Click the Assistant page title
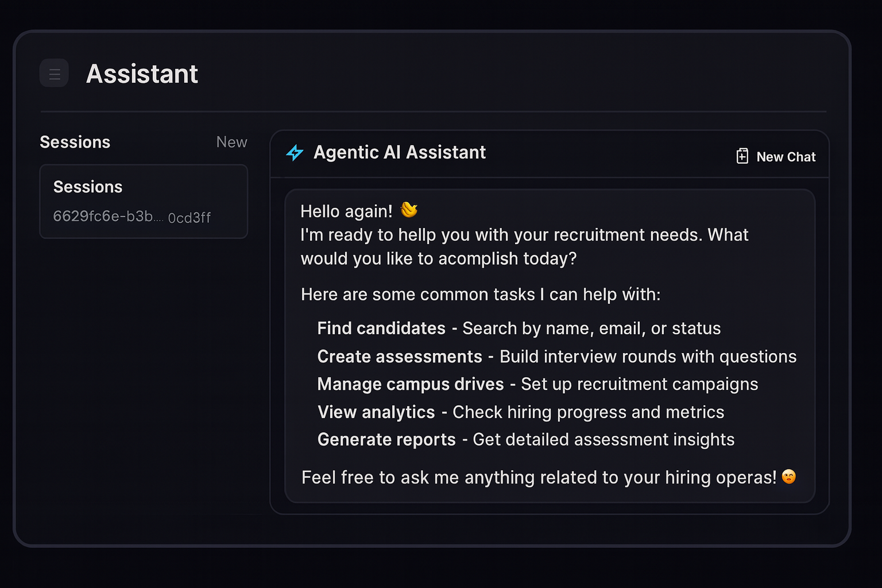882x588 pixels. point(142,74)
